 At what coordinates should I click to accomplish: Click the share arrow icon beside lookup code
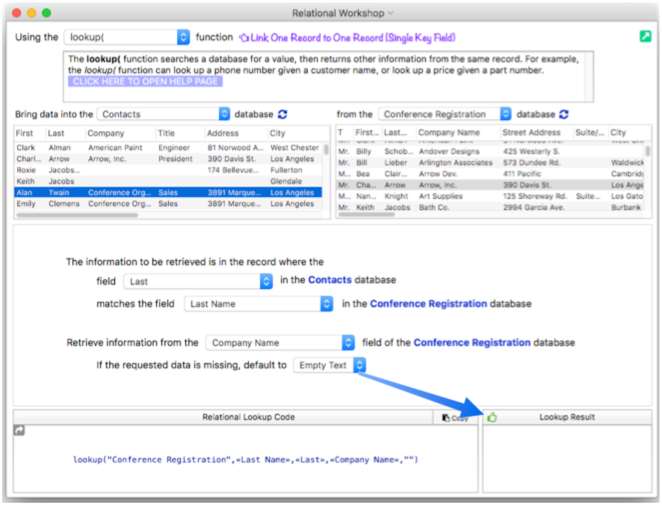coord(19,430)
